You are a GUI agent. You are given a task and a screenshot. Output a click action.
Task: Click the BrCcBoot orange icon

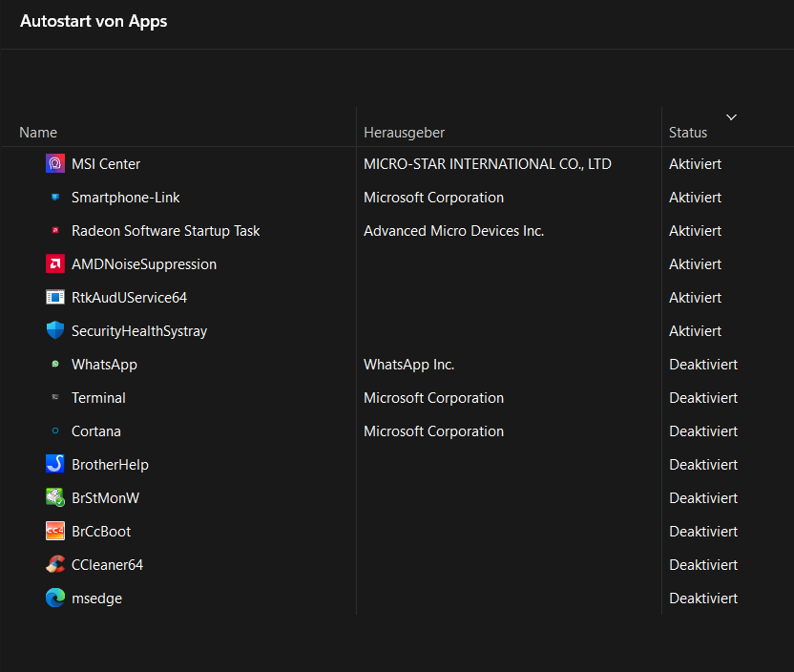pyautogui.click(x=55, y=532)
